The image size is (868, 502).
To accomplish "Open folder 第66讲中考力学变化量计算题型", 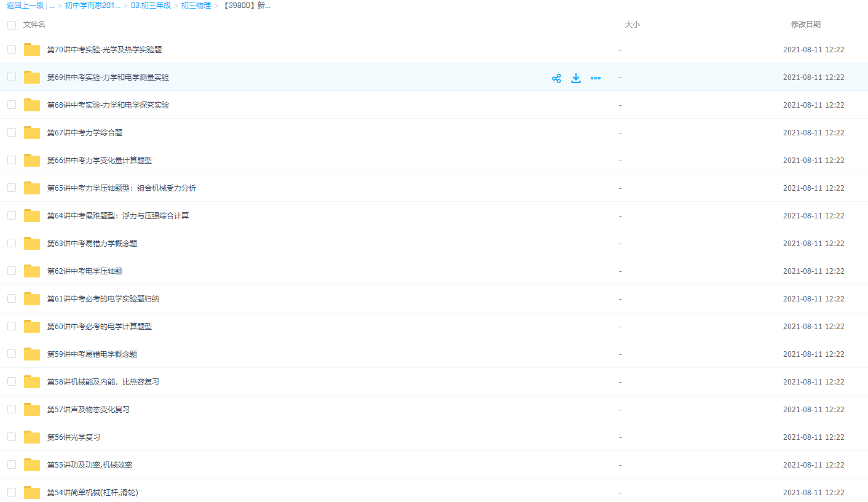I will click(x=100, y=161).
